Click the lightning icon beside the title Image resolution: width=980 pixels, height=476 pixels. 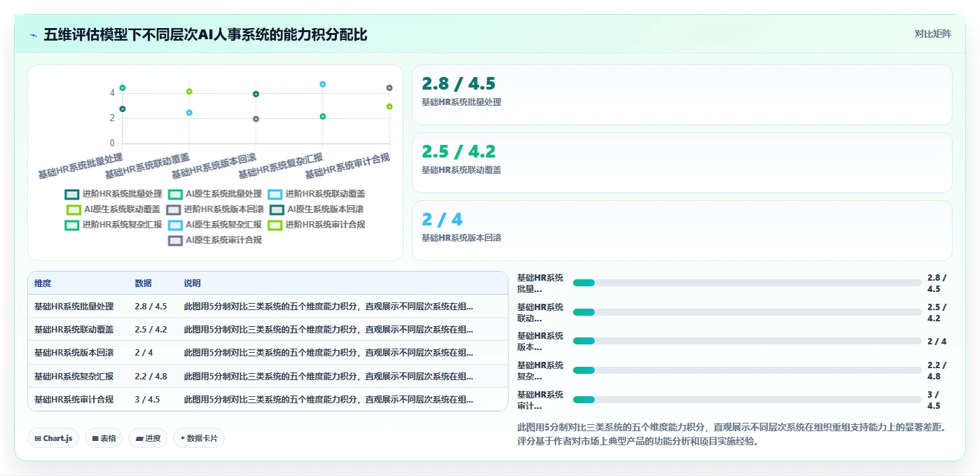click(34, 35)
